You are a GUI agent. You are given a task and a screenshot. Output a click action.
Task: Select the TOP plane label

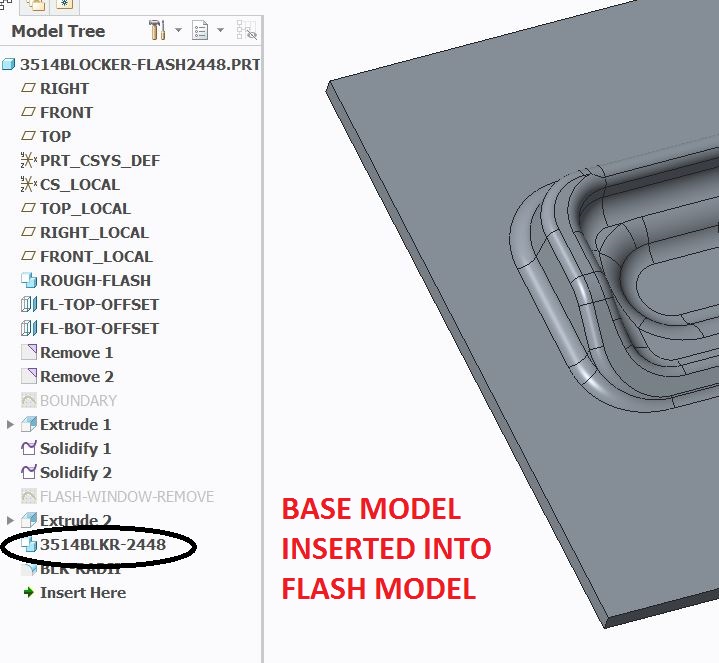(55, 137)
